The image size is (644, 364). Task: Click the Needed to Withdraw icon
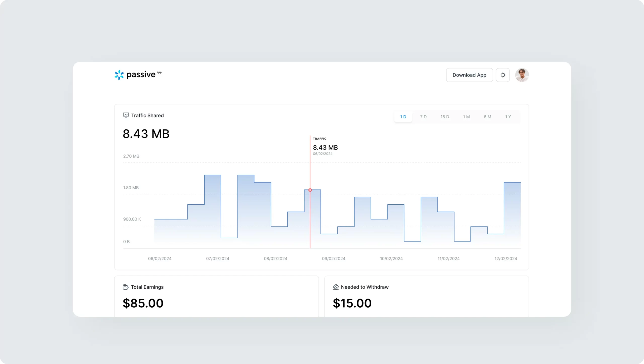(x=336, y=287)
